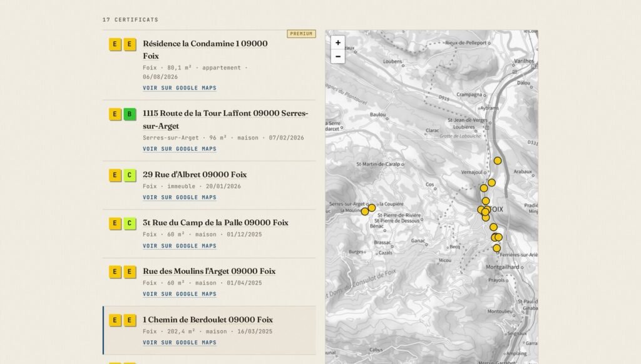Click the C rating badge for 29 Rue d'Albret
The width and height of the screenshot is (641, 364).
[x=130, y=176]
